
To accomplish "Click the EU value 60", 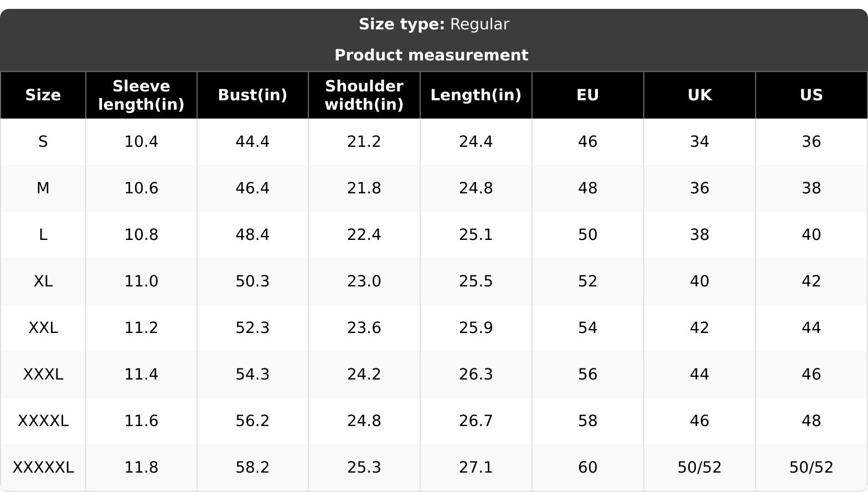I will 588,468.
